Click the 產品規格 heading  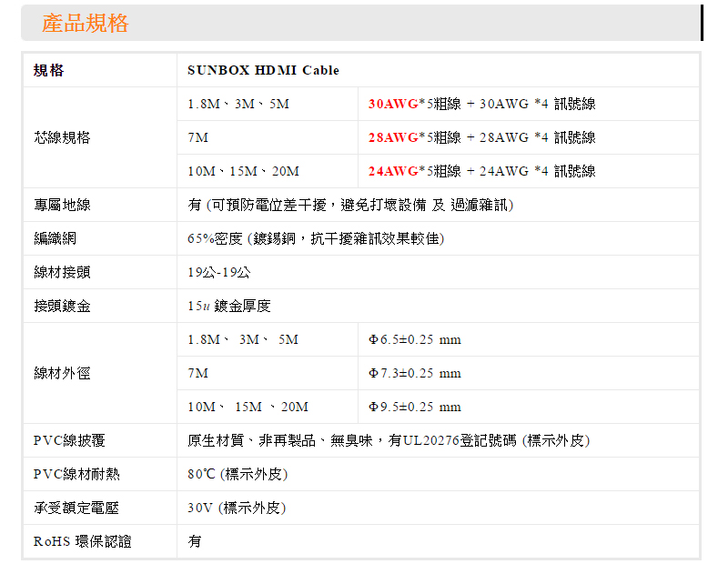(x=85, y=24)
